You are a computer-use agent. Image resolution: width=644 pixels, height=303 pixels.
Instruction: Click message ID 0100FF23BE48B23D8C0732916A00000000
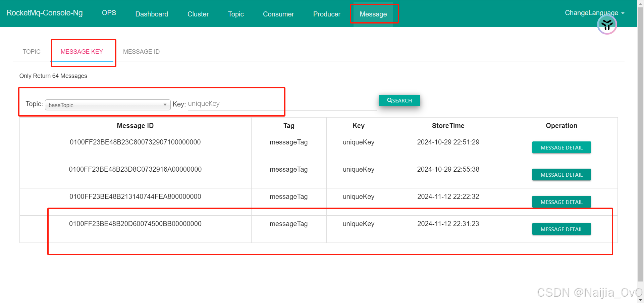tap(135, 169)
